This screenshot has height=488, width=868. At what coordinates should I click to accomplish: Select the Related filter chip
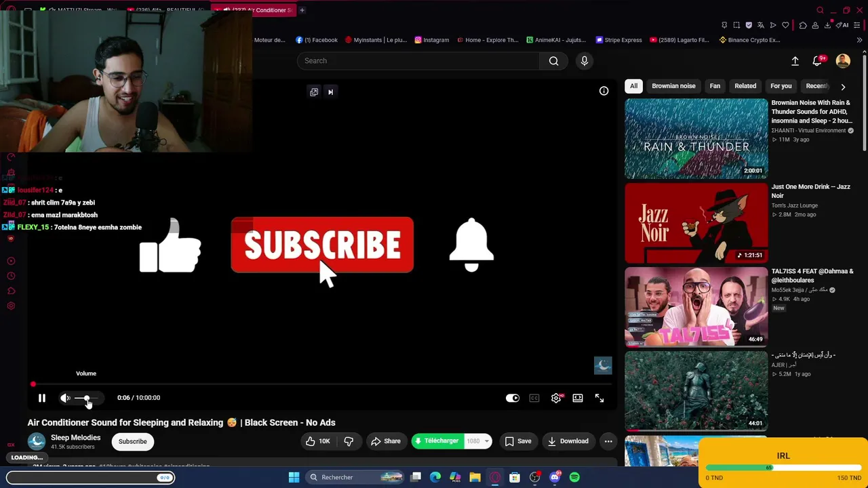[x=745, y=86]
